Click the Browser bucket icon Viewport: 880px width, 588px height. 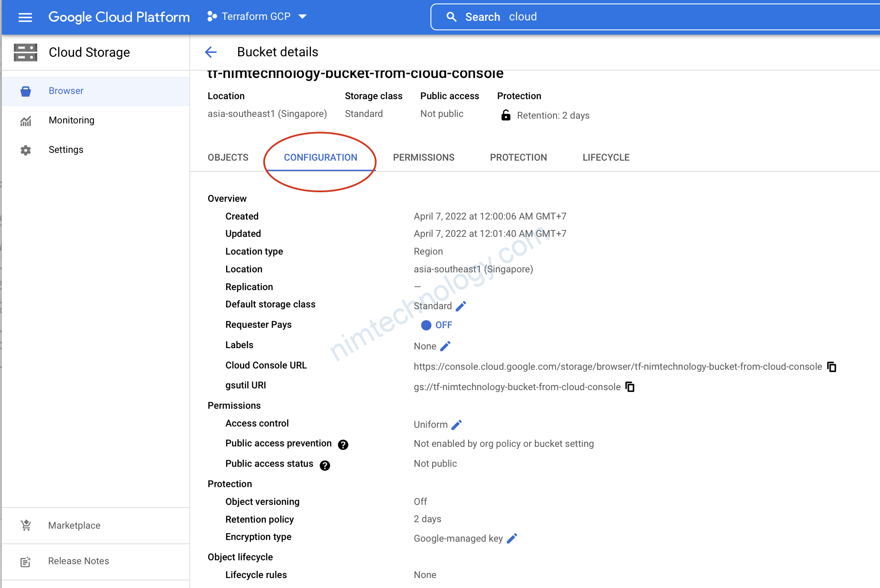(26, 91)
